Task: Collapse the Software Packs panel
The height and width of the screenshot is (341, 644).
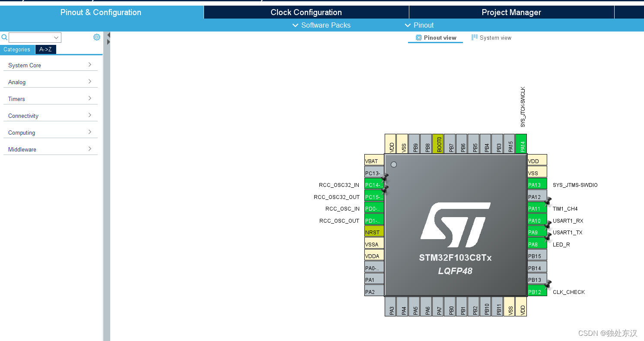Action: [321, 25]
